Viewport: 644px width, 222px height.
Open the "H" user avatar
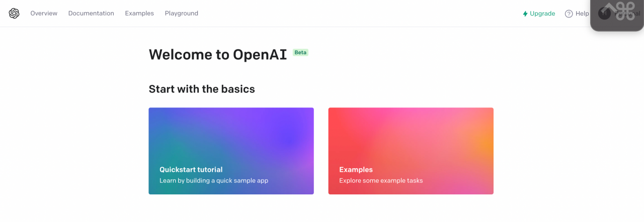tap(604, 14)
